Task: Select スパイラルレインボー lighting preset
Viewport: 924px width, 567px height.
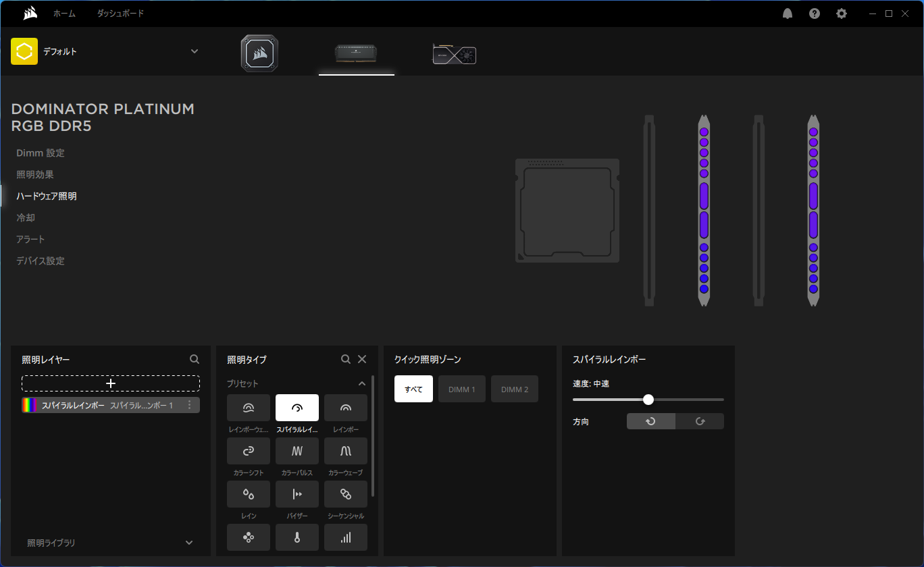Action: point(297,408)
